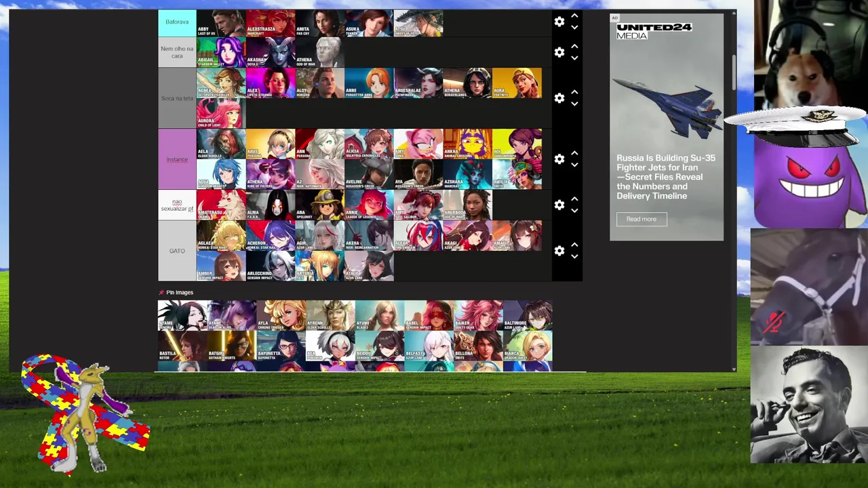Viewport: 868px width, 488px height.
Task: Move Soca na teta tier up
Action: (x=574, y=92)
